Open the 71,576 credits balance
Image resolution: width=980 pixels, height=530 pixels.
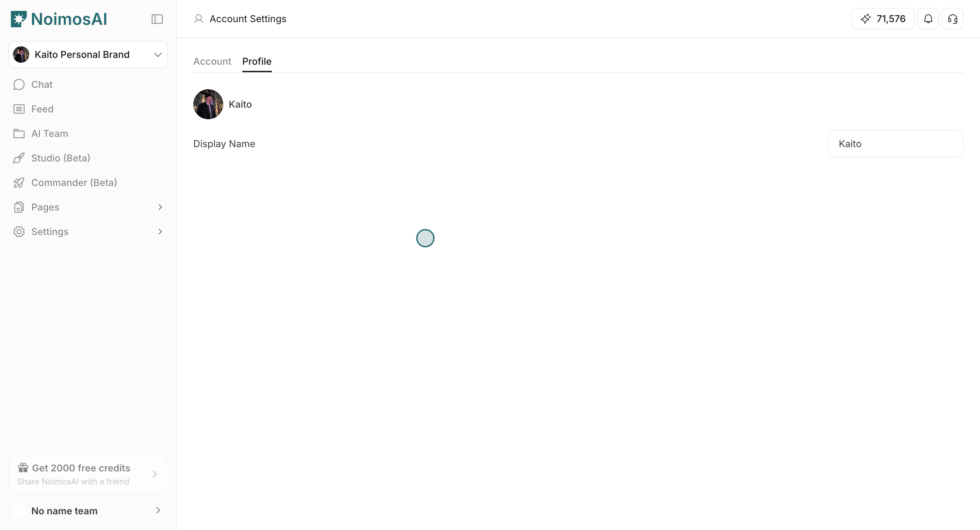click(x=883, y=19)
